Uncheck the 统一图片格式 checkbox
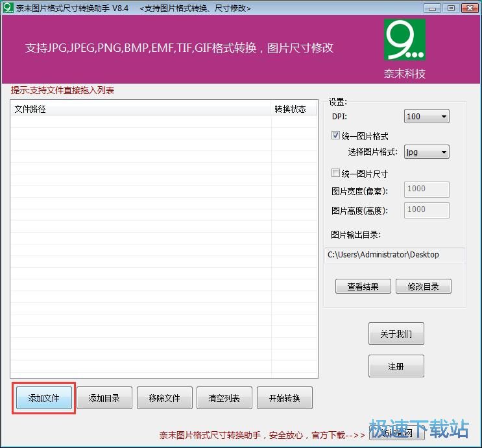Screen dimensions: 482x448 tap(335, 136)
